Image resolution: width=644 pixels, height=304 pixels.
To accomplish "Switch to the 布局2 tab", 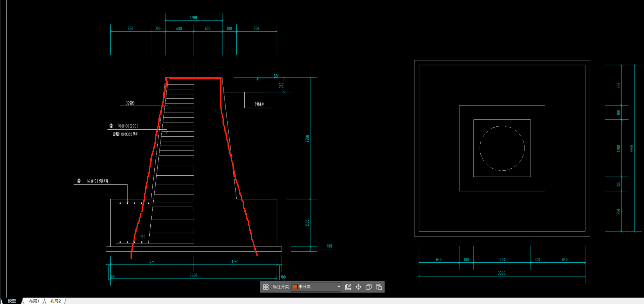I will pyautogui.click(x=56, y=301).
